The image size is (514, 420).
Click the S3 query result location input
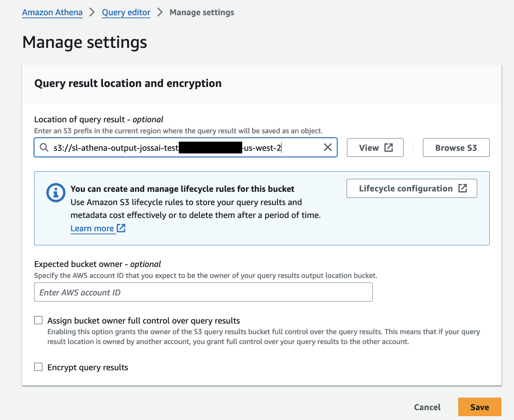pyautogui.click(x=186, y=147)
